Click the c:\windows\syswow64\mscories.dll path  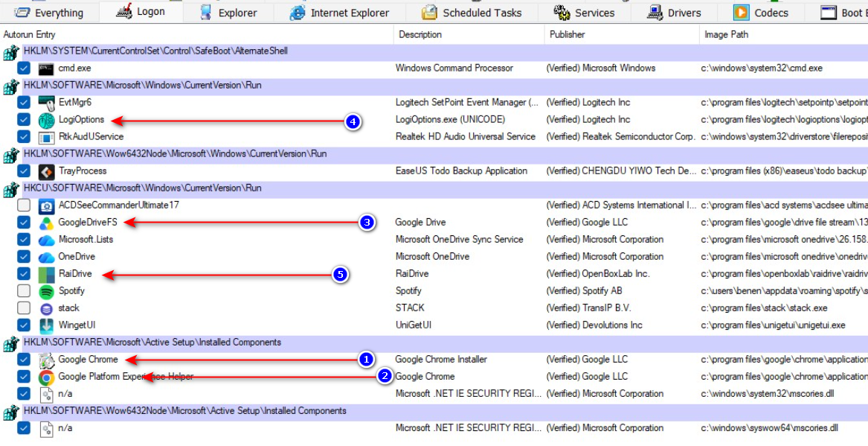(x=770, y=427)
